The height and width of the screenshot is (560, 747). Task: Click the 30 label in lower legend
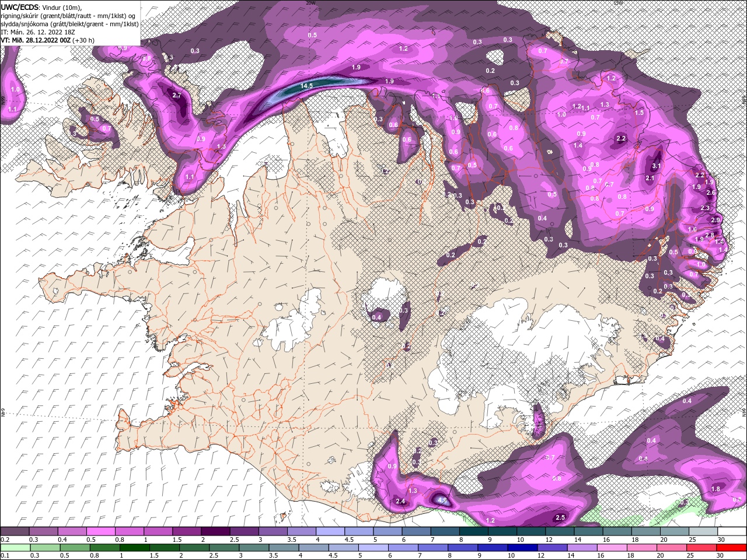point(721,555)
